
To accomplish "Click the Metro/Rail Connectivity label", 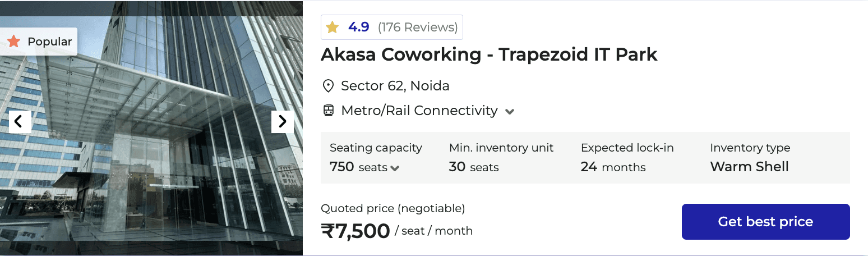I will (419, 111).
